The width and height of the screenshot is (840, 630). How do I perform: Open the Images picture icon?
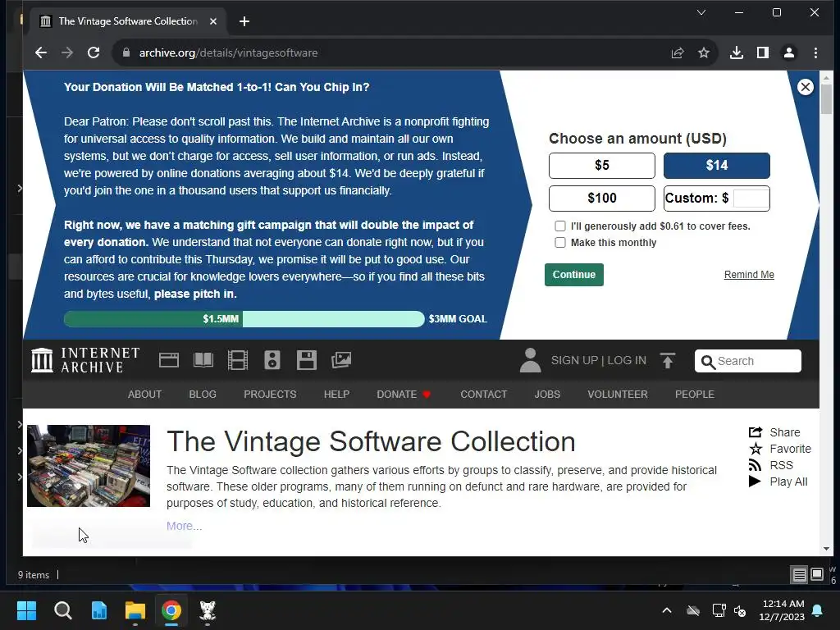340,360
